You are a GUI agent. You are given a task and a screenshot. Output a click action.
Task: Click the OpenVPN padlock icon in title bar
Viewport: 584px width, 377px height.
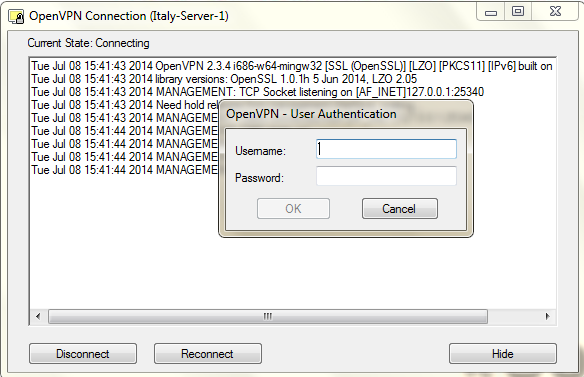(x=16, y=17)
